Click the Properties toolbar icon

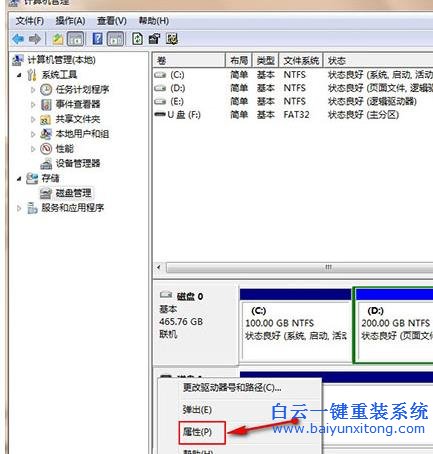tap(154, 39)
